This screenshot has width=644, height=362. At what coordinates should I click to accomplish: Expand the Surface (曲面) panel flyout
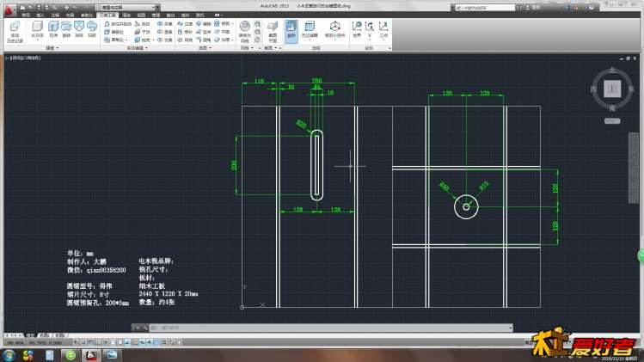click(x=205, y=48)
